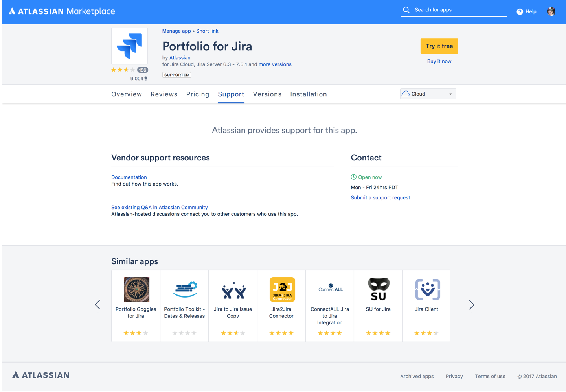Switch to the Reviews tab
The image size is (566, 392).
point(164,94)
